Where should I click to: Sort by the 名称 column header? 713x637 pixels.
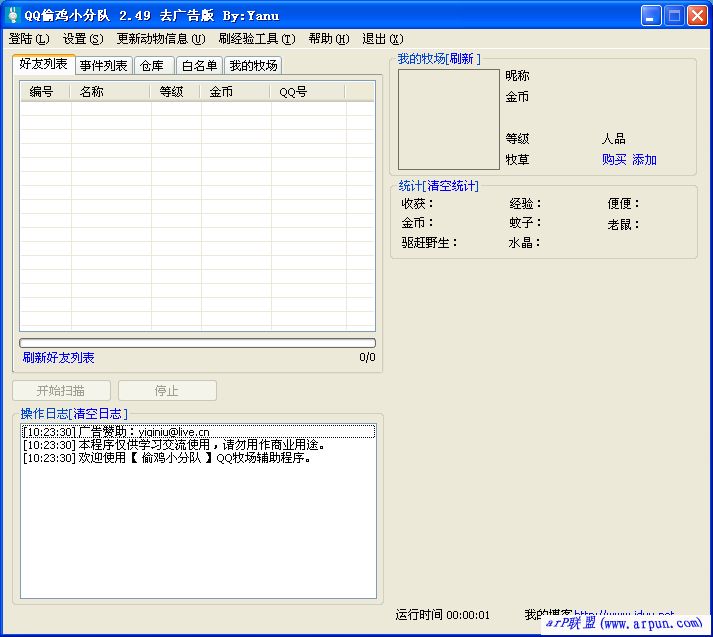pyautogui.click(x=110, y=92)
